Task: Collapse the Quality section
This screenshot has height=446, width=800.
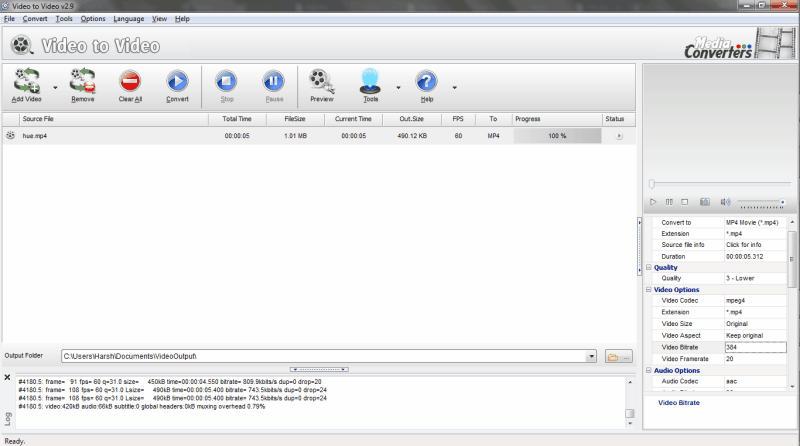Action: (649, 267)
